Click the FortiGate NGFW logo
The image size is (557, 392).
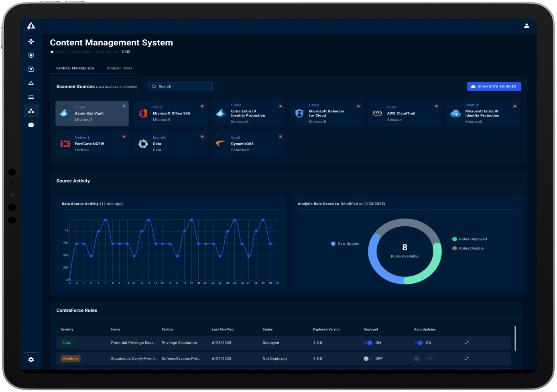click(x=65, y=144)
